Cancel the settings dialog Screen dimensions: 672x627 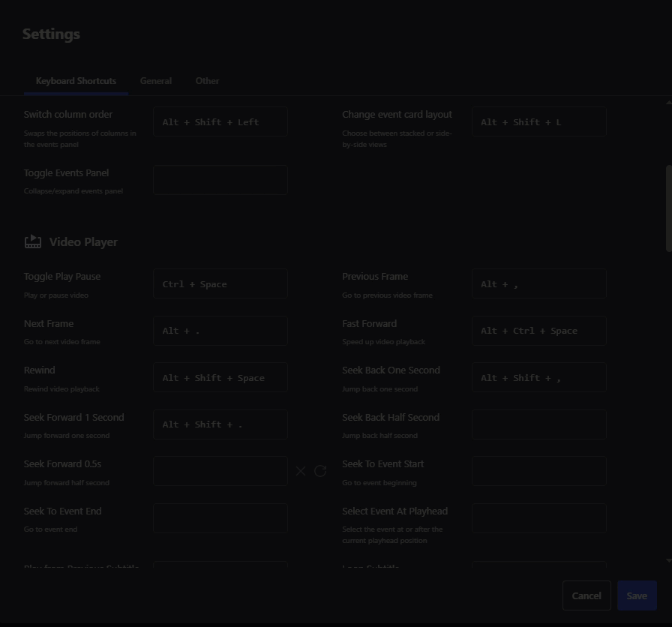586,595
